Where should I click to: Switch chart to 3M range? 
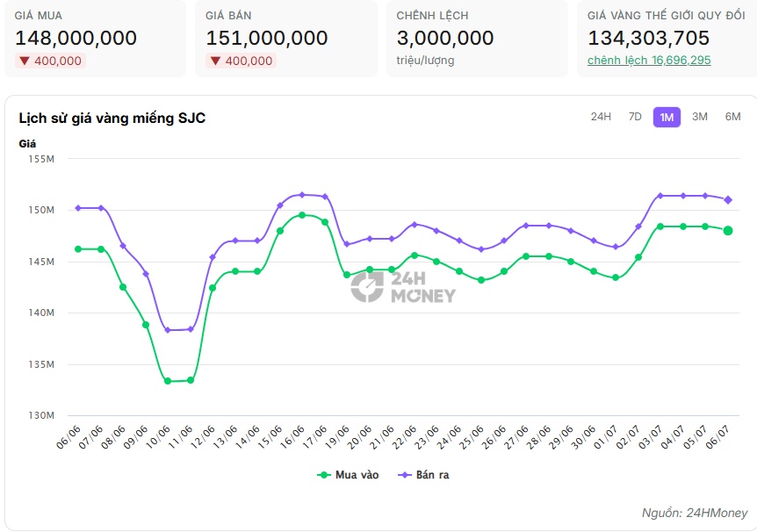pyautogui.click(x=700, y=117)
